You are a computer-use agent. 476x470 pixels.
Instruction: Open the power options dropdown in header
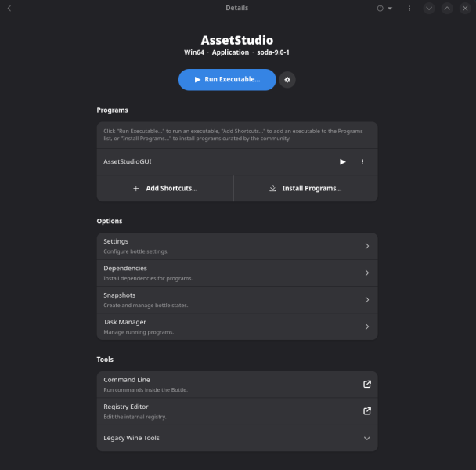click(384, 9)
